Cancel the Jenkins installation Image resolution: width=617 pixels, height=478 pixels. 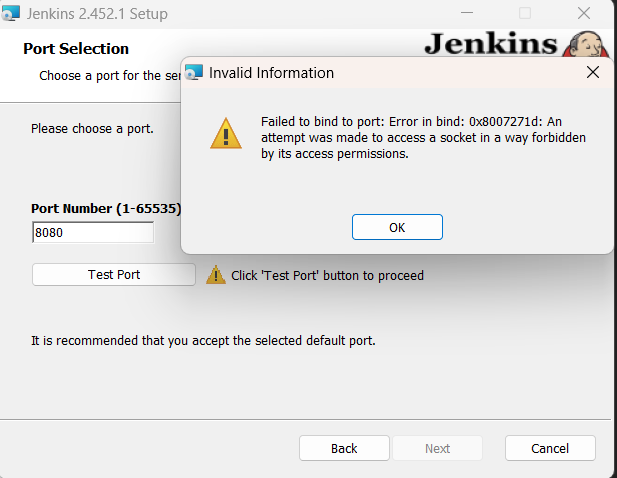click(x=550, y=448)
